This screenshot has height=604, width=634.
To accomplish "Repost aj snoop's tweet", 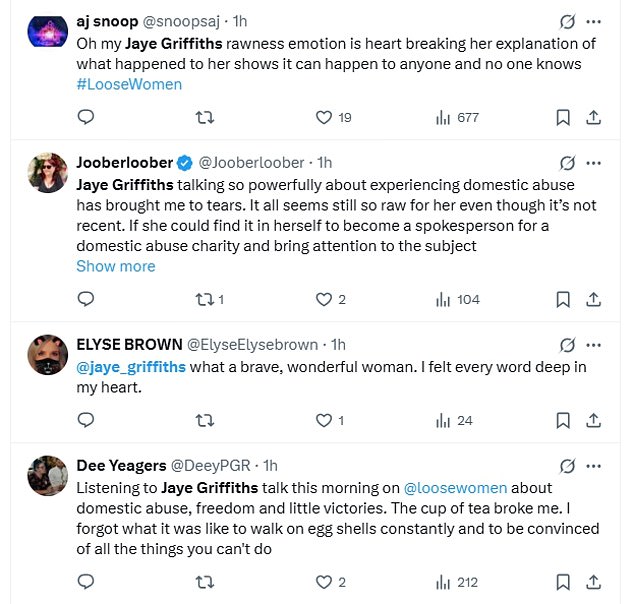I will pyautogui.click(x=205, y=118).
